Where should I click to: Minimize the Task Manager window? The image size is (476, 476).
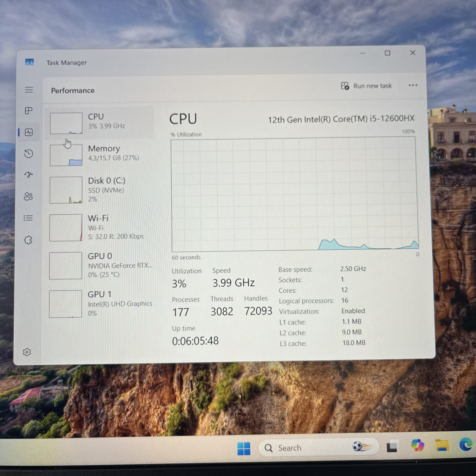[363, 53]
